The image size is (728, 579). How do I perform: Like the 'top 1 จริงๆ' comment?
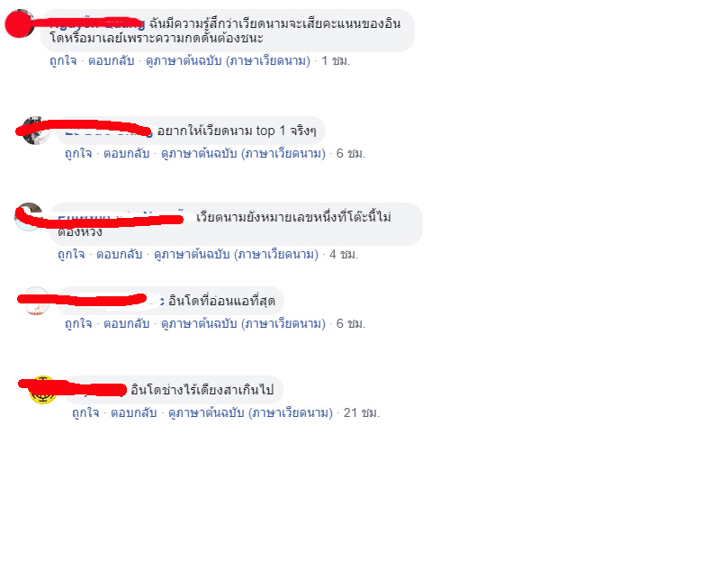(x=78, y=153)
